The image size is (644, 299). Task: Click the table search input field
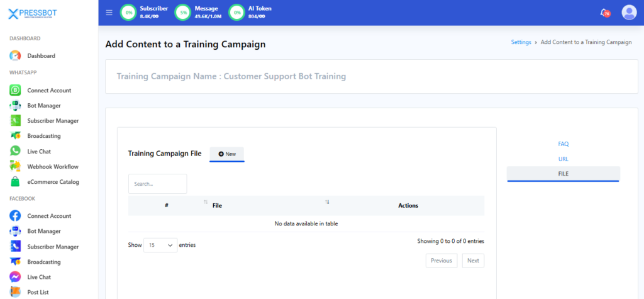point(157,184)
